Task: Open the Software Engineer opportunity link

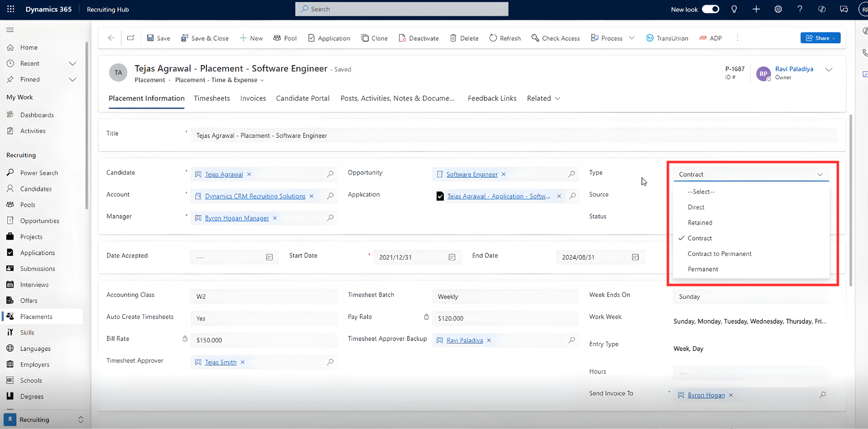Action: click(472, 175)
